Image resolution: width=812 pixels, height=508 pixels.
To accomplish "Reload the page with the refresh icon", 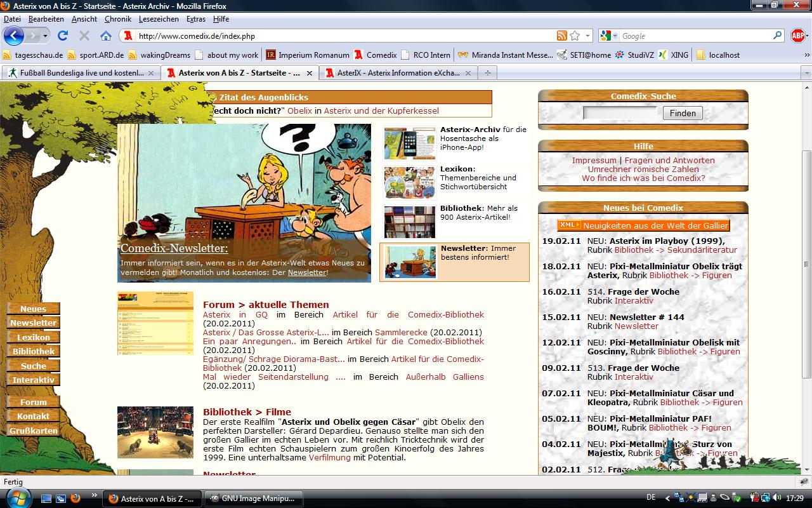I will (x=63, y=35).
